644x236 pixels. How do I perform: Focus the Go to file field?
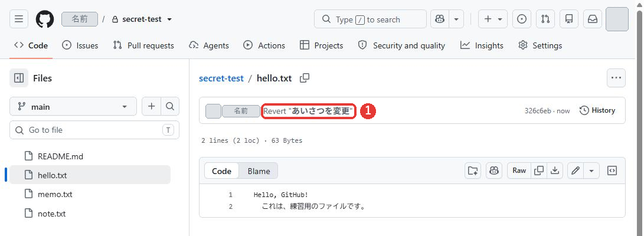pyautogui.click(x=94, y=130)
